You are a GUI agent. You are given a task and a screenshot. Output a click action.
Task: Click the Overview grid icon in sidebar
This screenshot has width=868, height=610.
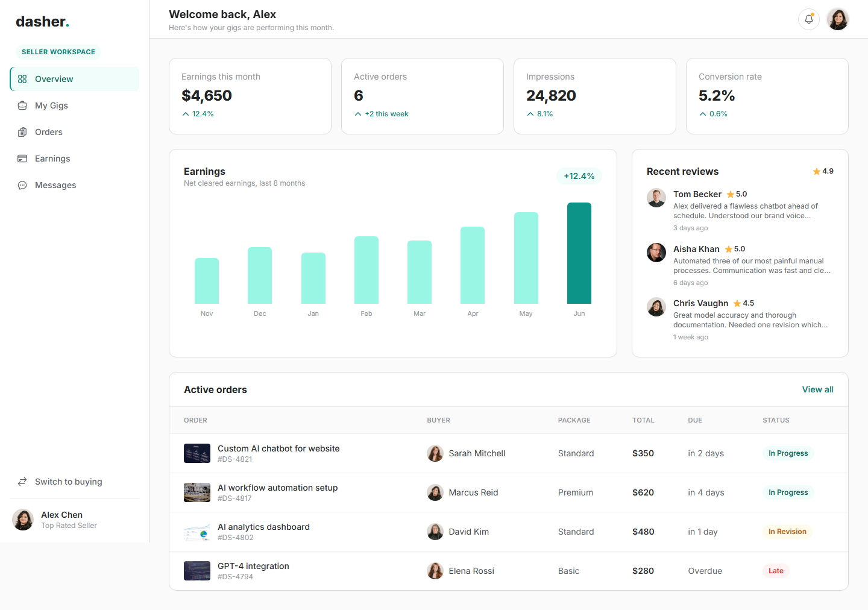(22, 79)
